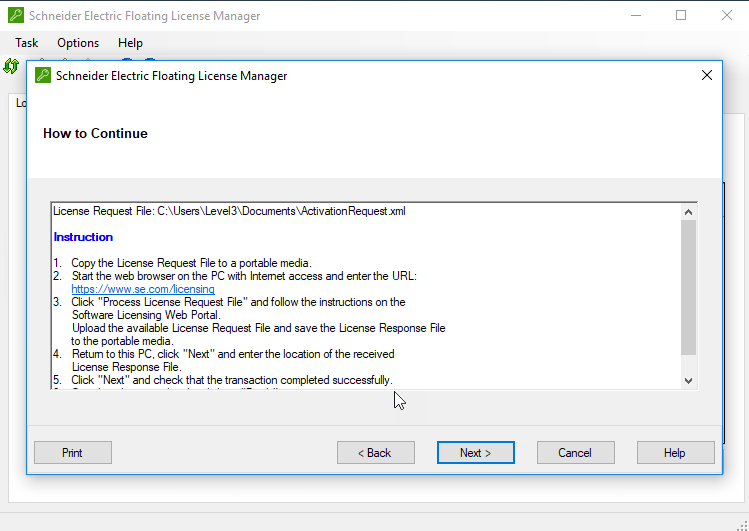The image size is (749, 531).
Task: Click the dialog's green key icon
Action: (43, 75)
